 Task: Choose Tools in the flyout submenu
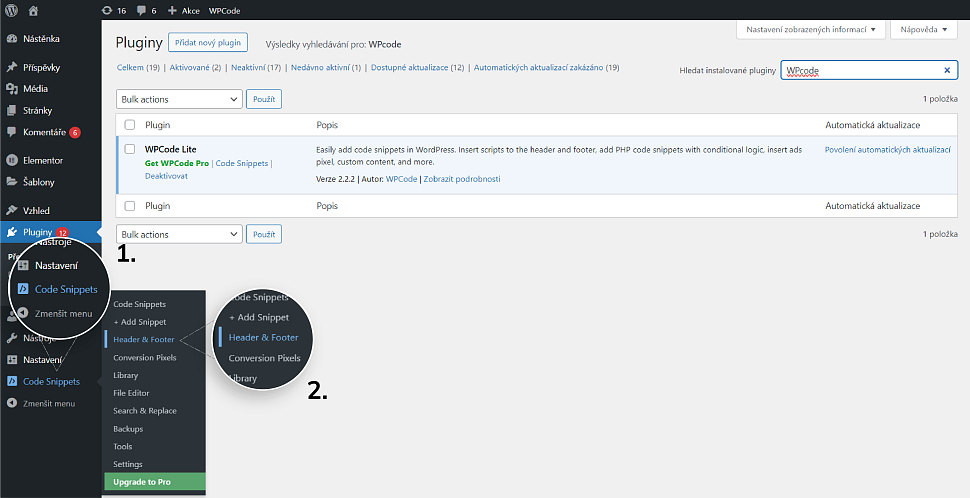point(122,446)
